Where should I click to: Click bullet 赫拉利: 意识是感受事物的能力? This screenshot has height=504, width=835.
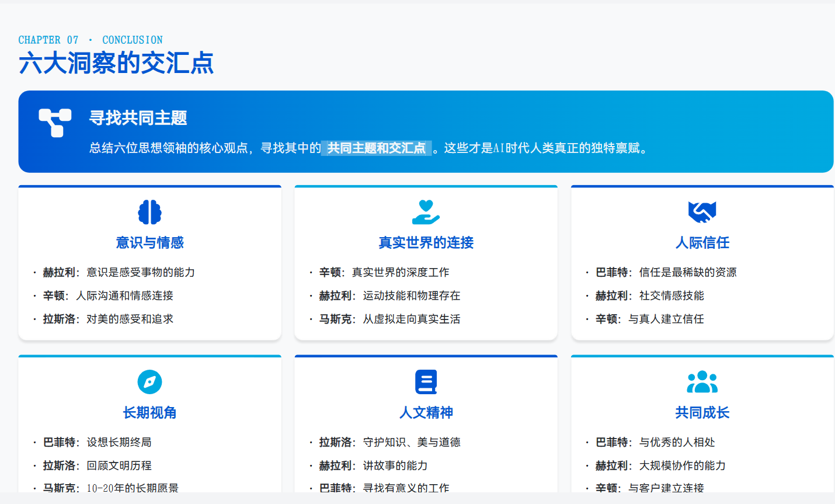[119, 272]
